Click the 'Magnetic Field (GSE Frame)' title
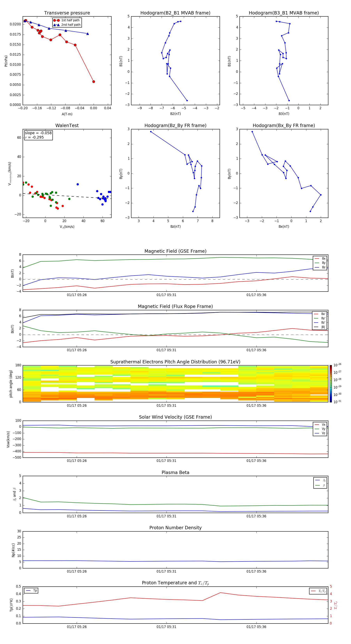This screenshot has width=351, height=644. (x=175, y=251)
